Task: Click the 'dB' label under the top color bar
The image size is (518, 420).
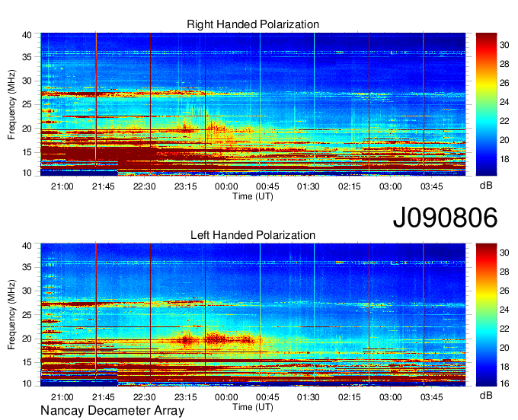Action: click(486, 186)
